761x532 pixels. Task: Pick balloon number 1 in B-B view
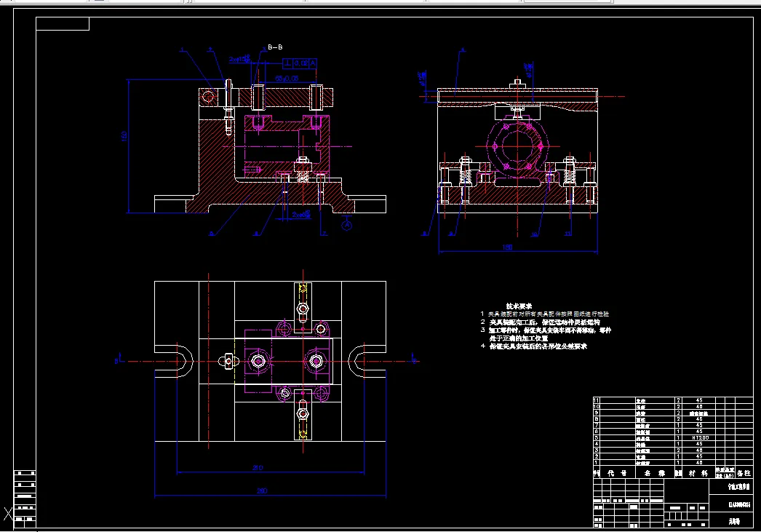[x=182, y=49]
